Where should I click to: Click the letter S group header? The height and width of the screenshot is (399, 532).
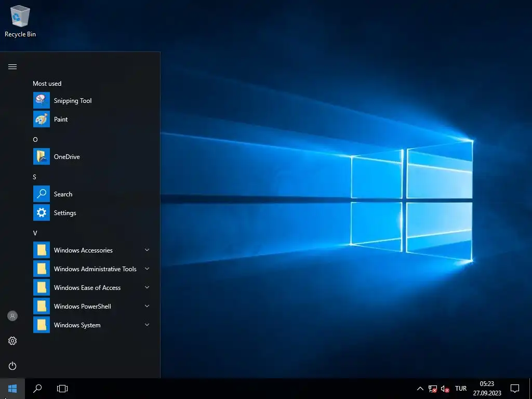pos(35,177)
